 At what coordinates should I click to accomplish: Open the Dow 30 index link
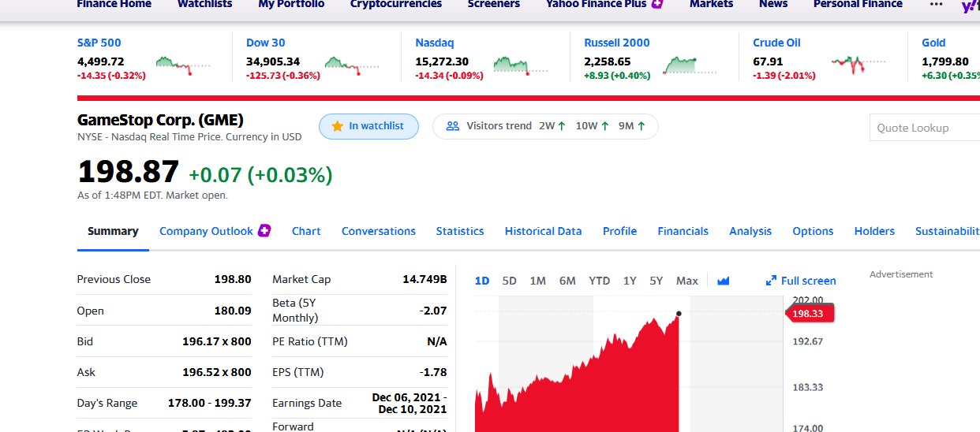[x=266, y=43]
